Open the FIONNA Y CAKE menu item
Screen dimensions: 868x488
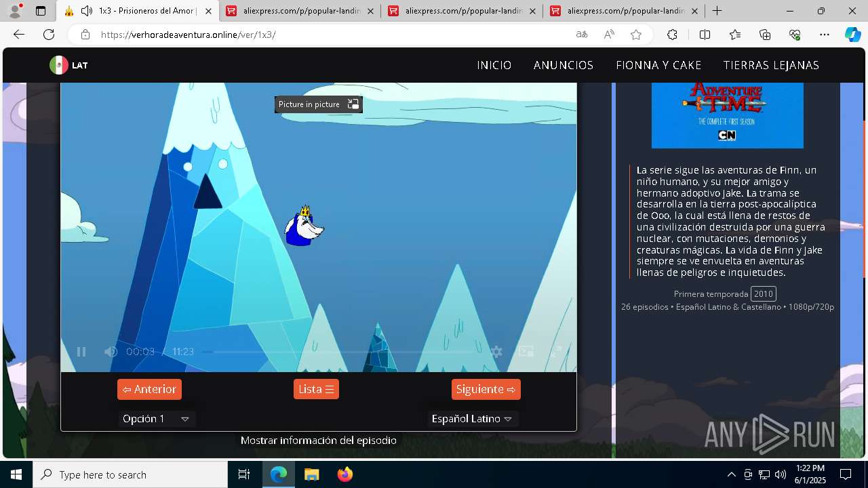[x=658, y=65]
